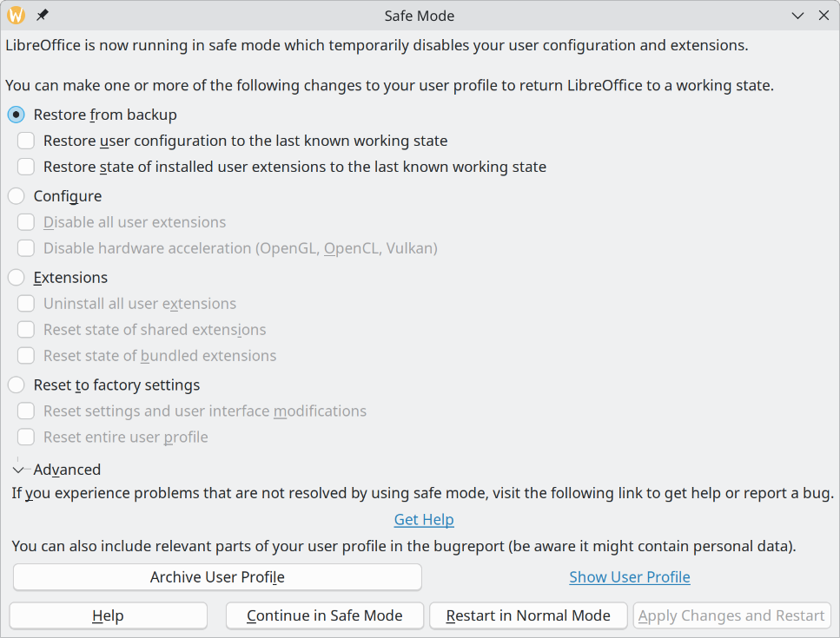Select the Configure radio option

click(17, 196)
